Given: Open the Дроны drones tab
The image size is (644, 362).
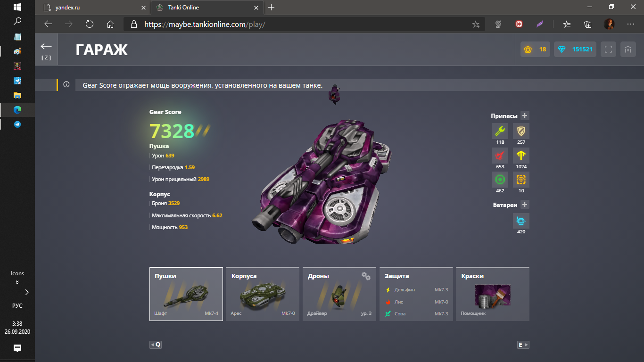Looking at the screenshot, I should 339,294.
